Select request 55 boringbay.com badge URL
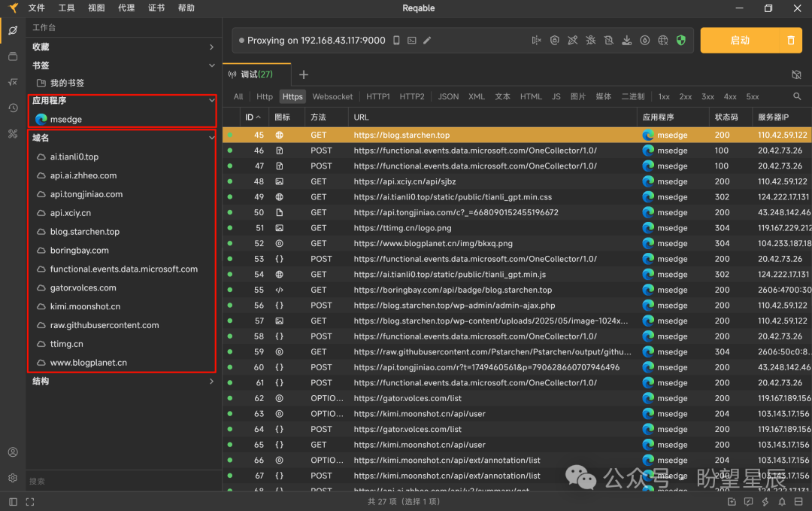812x511 pixels. (517, 290)
